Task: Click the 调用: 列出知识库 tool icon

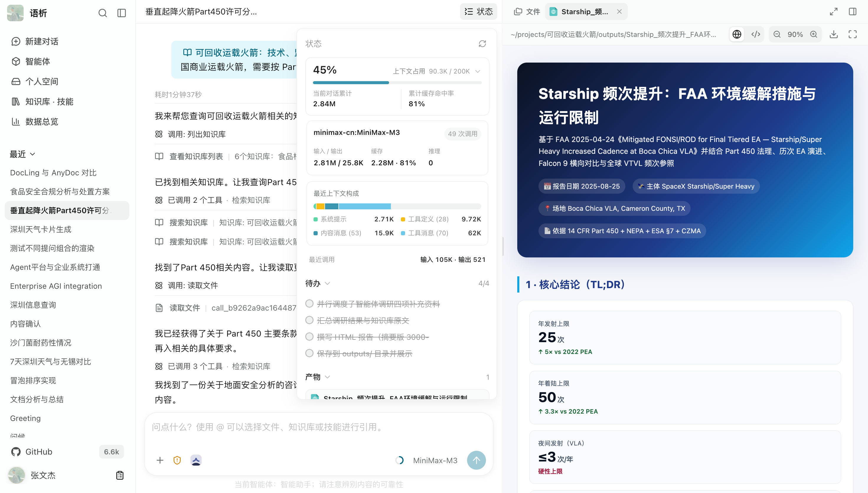Action: tap(159, 134)
